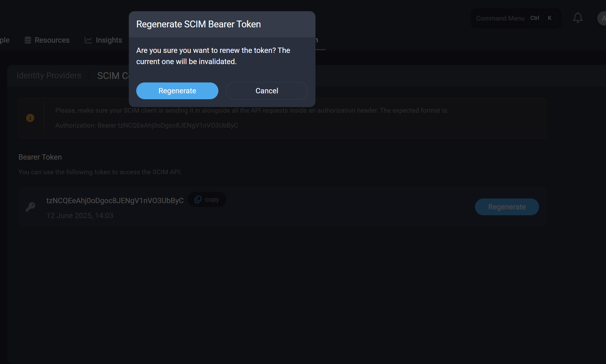Viewport: 606px width, 364px height.
Task: Click the Insights chart icon
Action: coord(88,40)
